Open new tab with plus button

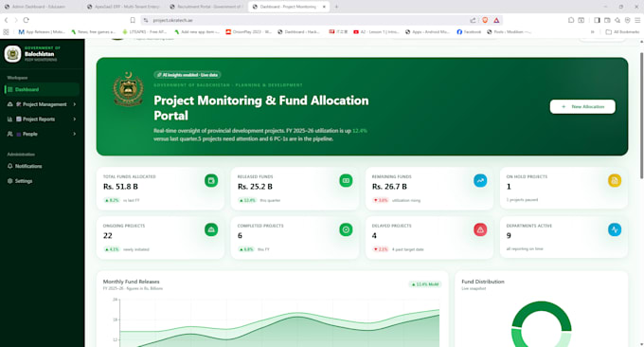336,7
